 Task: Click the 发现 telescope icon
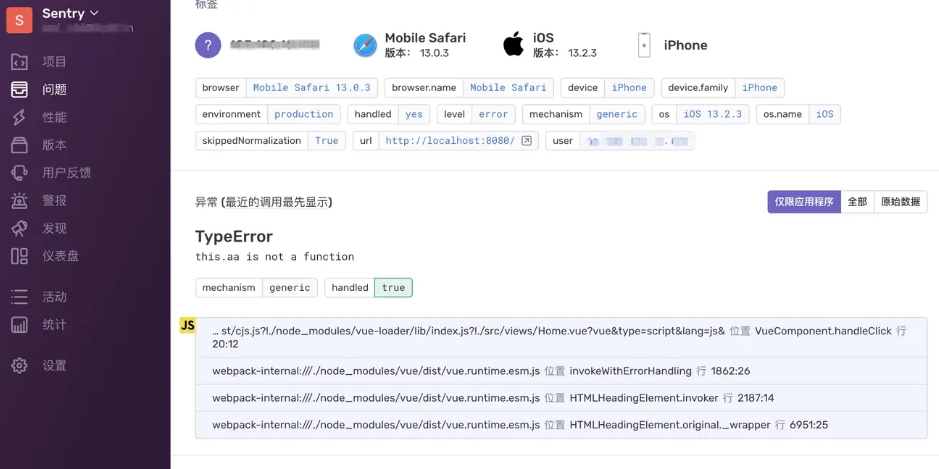click(x=19, y=228)
